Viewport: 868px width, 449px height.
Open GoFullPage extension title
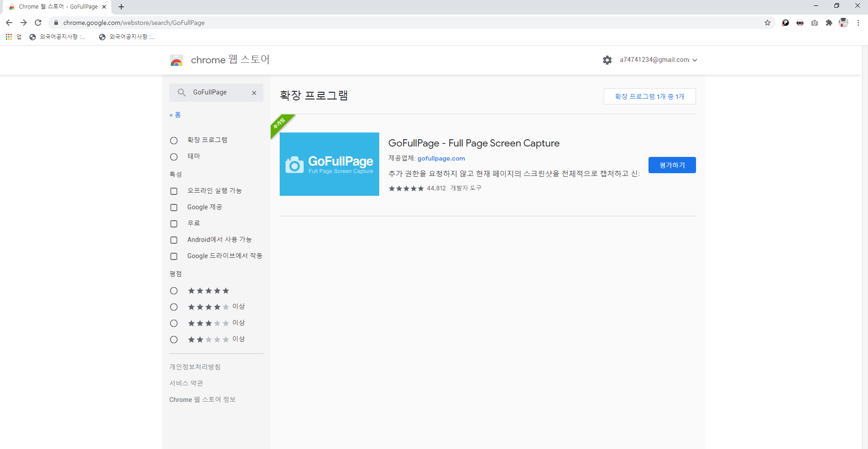click(474, 143)
